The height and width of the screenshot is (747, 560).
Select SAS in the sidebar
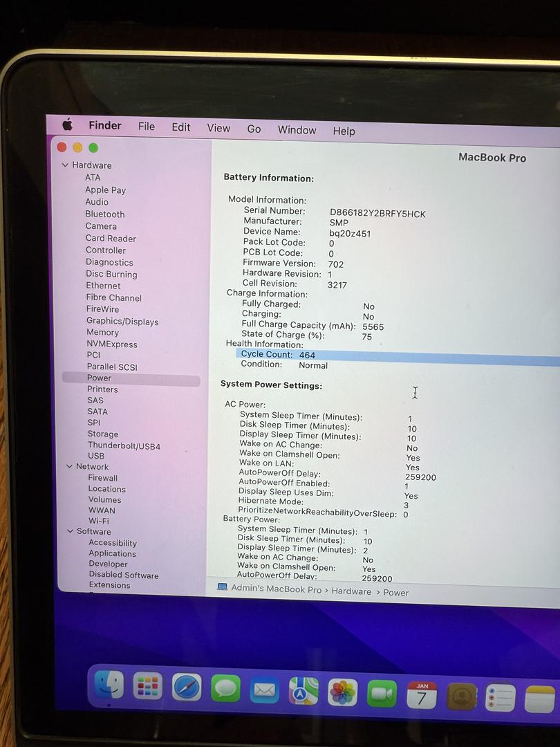95,400
